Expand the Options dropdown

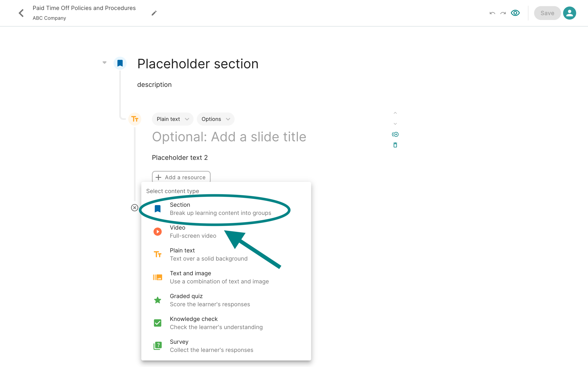(x=216, y=119)
